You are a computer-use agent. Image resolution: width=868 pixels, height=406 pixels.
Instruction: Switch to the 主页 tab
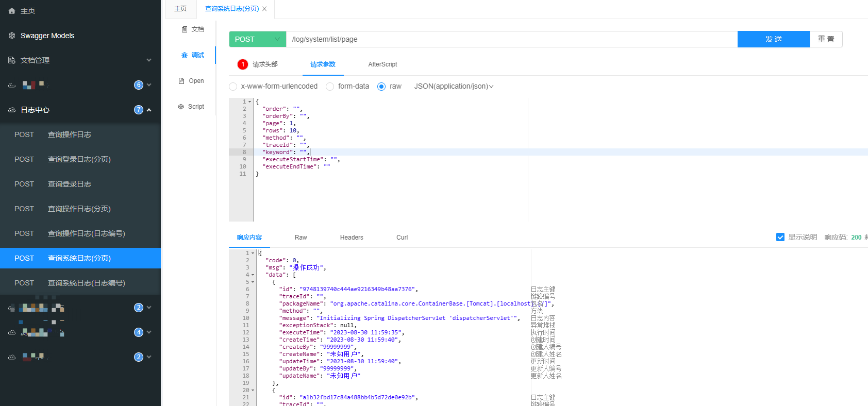coord(180,9)
